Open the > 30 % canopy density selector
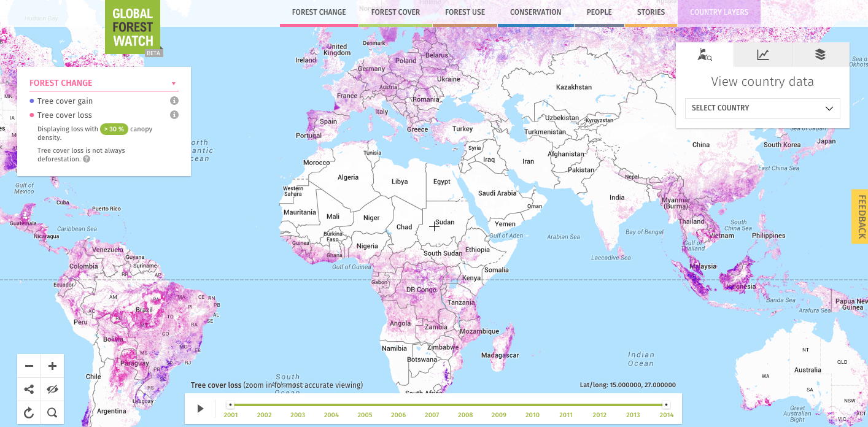Screen dimensions: 868x427 (114, 129)
